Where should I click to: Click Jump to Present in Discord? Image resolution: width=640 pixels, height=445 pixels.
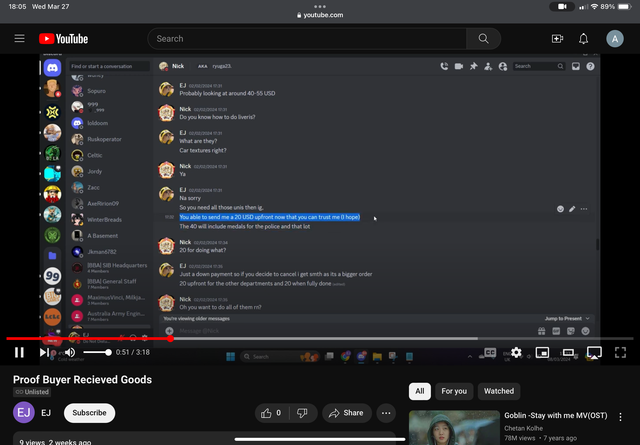pos(567,318)
